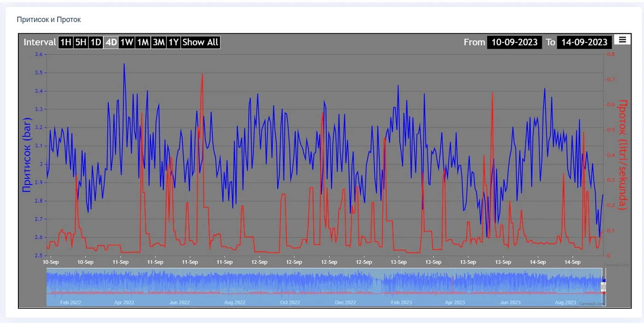Click the '2.7' pressure axis value
The width and height of the screenshot is (644, 323).
(x=38, y=219)
